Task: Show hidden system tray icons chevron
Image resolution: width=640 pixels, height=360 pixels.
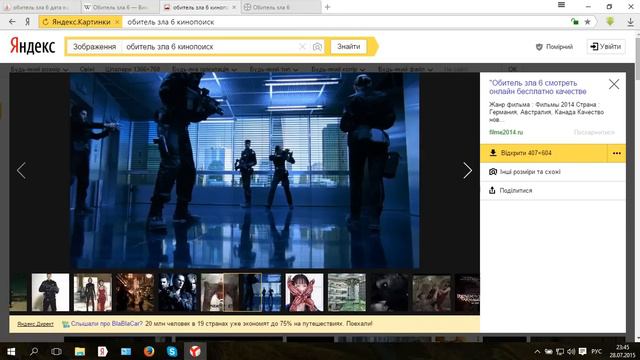Action: click(537, 352)
